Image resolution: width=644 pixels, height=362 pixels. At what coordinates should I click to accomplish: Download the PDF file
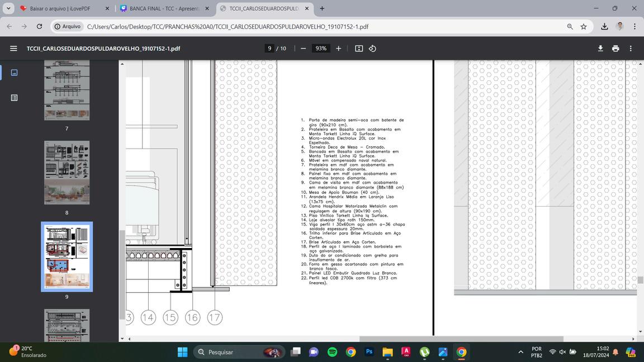pyautogui.click(x=600, y=49)
